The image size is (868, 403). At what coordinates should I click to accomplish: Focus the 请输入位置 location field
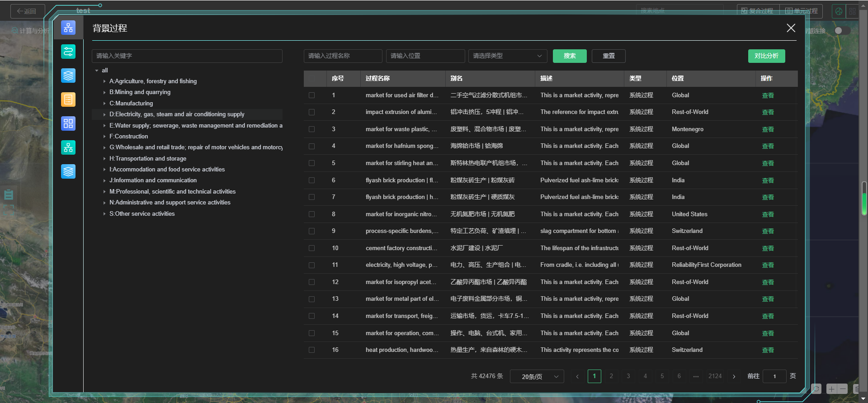click(425, 56)
